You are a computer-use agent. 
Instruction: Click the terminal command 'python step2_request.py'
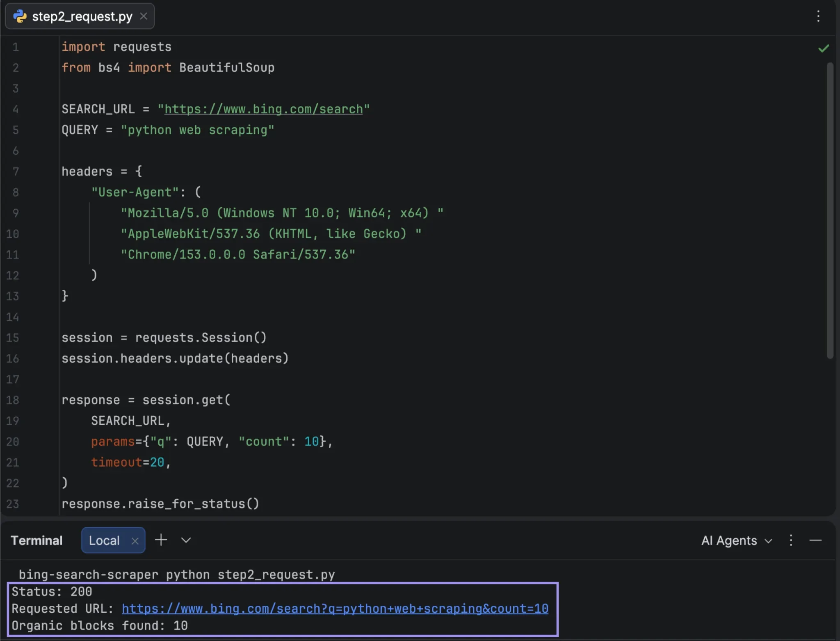[250, 575]
